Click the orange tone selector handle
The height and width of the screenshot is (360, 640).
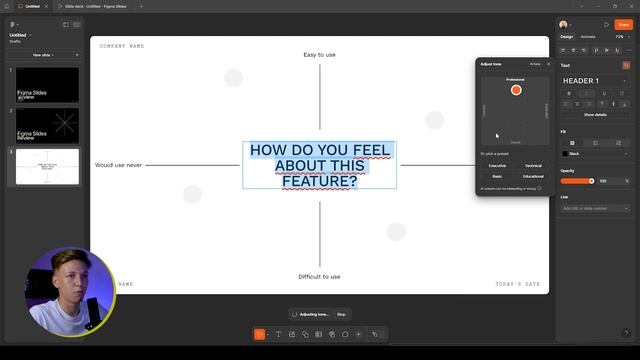[x=516, y=90]
